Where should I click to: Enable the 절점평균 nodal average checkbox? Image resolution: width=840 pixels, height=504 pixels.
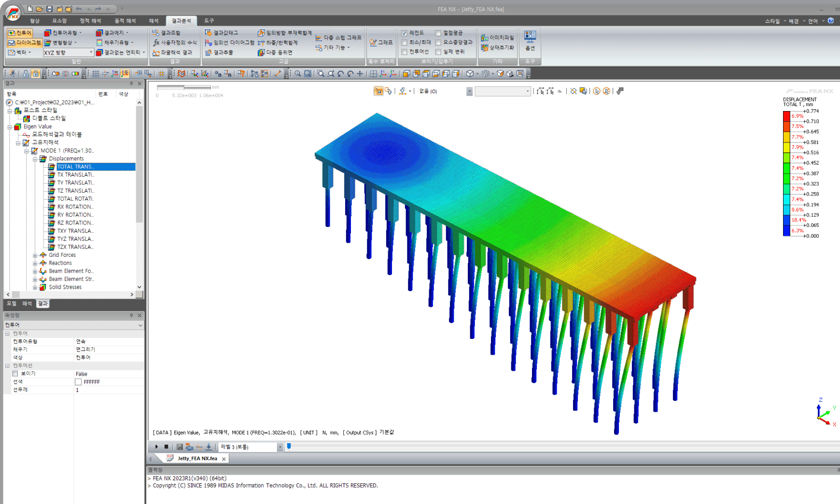point(438,33)
